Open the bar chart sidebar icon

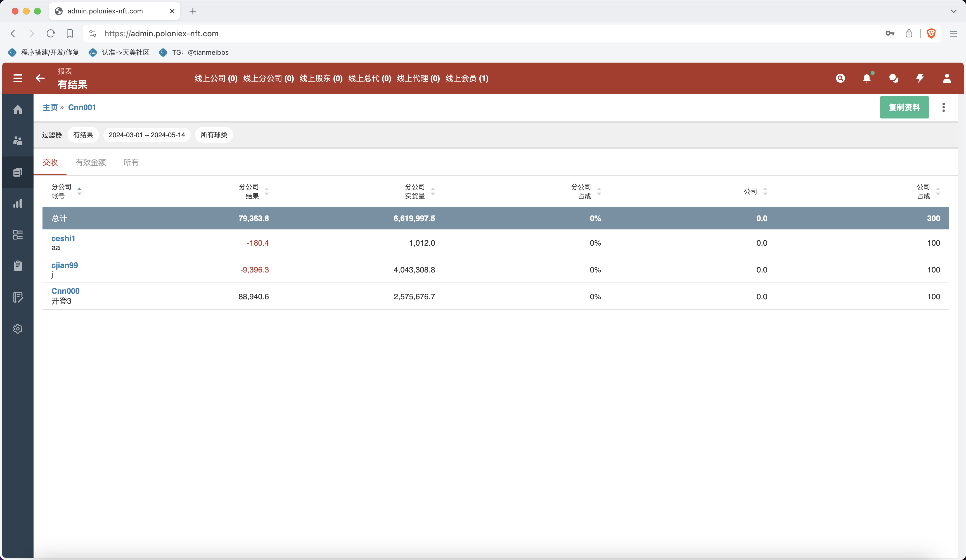tap(18, 203)
